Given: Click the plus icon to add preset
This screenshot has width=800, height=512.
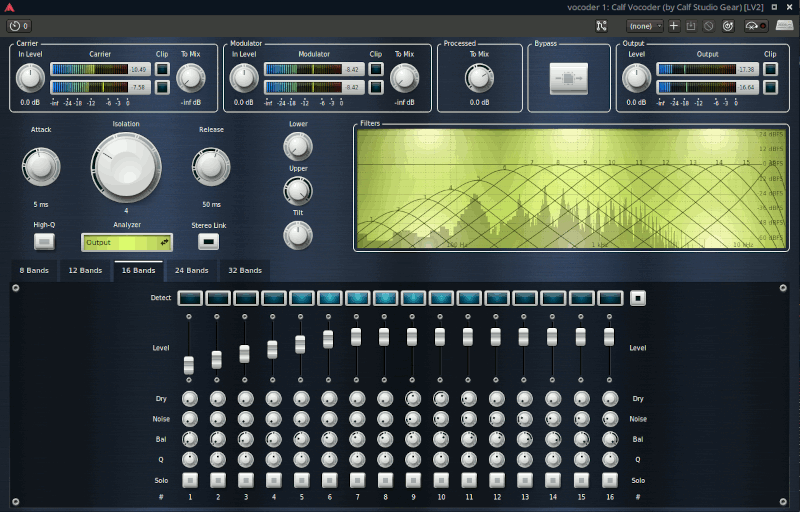Looking at the screenshot, I should click(x=674, y=25).
